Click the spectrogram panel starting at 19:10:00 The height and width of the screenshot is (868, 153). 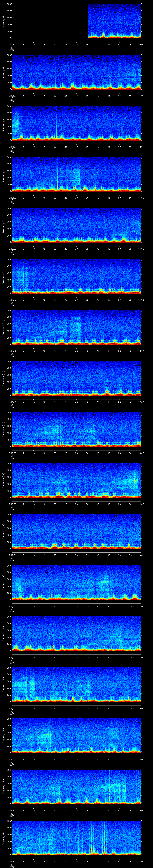coord(76,72)
